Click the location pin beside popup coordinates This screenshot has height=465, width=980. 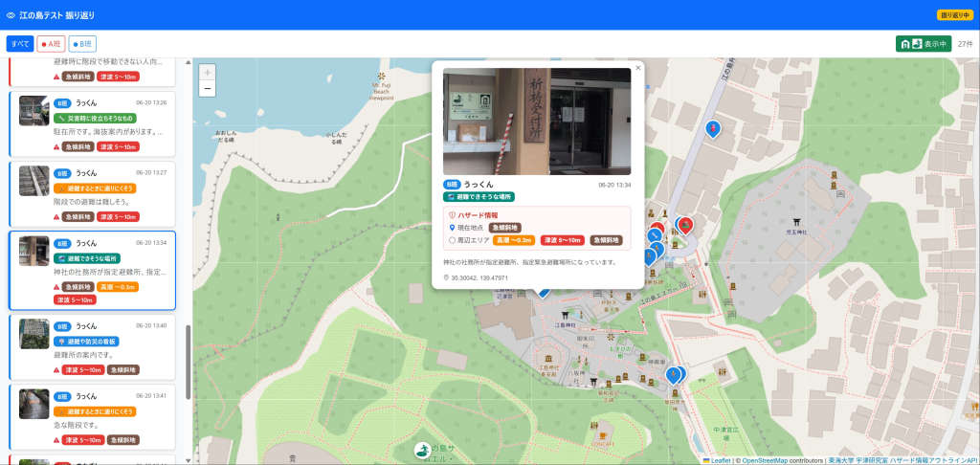pos(446,277)
